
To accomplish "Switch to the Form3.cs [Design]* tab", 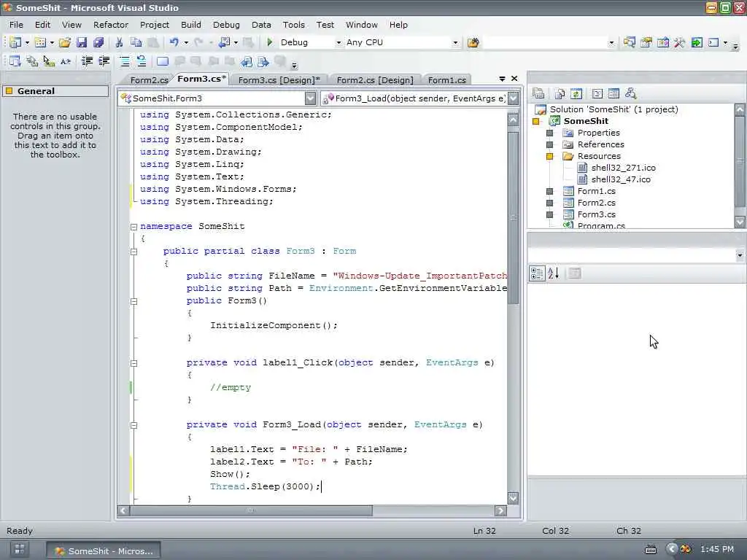I will (x=279, y=80).
